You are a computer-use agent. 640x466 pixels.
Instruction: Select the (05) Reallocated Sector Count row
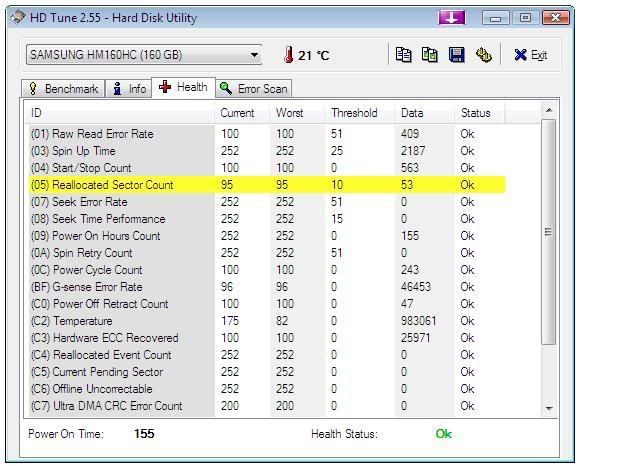click(265, 185)
